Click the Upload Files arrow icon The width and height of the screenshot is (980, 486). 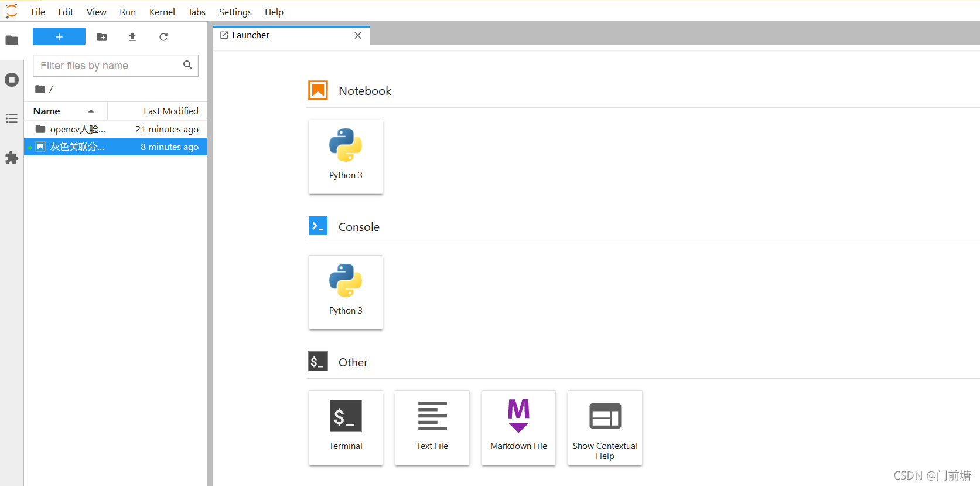coord(132,37)
